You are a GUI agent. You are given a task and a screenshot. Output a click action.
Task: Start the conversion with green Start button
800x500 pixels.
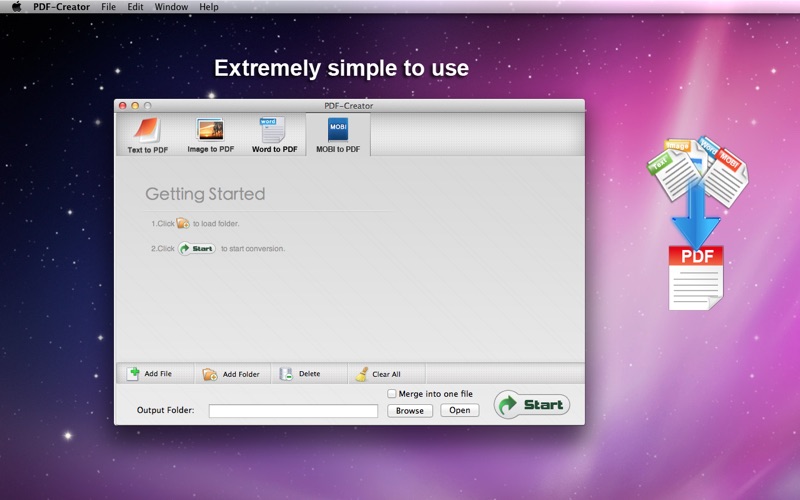532,405
